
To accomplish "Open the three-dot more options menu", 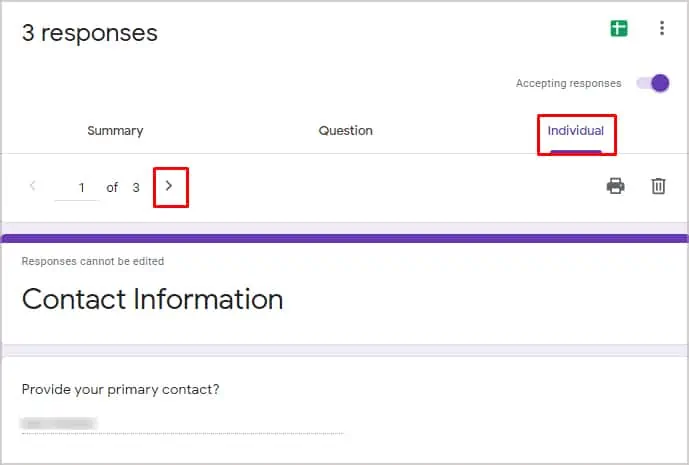I will click(662, 28).
